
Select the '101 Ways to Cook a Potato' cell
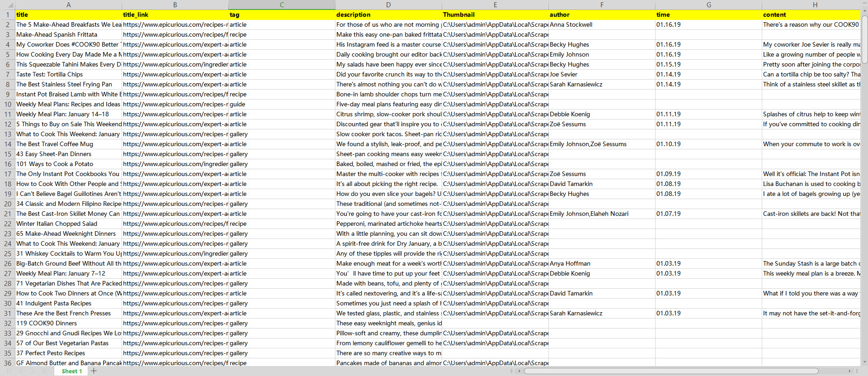pos(68,164)
